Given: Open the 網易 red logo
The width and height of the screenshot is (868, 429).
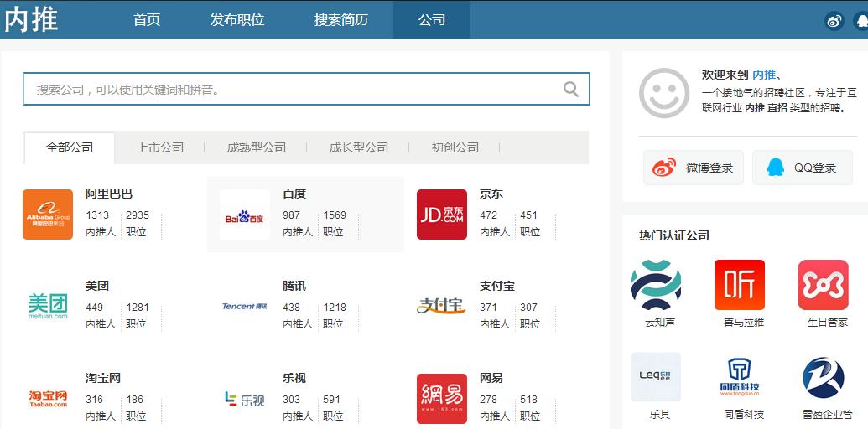Looking at the screenshot, I should 442,399.
